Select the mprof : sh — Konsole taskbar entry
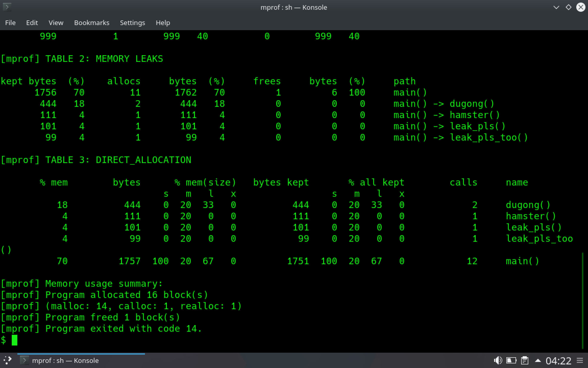 (81, 360)
